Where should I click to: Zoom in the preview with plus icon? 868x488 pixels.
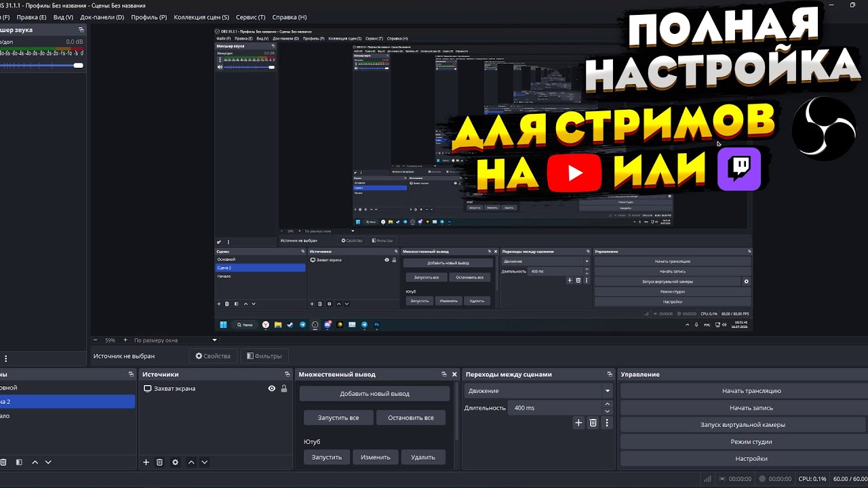tap(124, 340)
